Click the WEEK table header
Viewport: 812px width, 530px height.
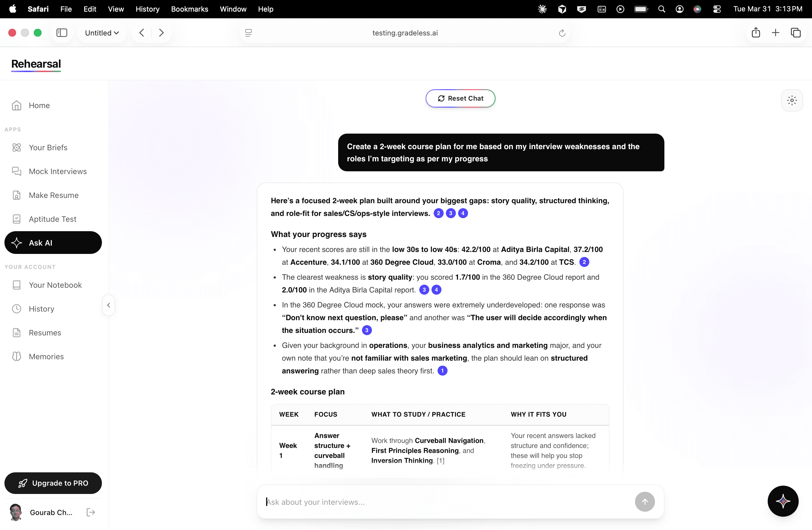pos(289,414)
